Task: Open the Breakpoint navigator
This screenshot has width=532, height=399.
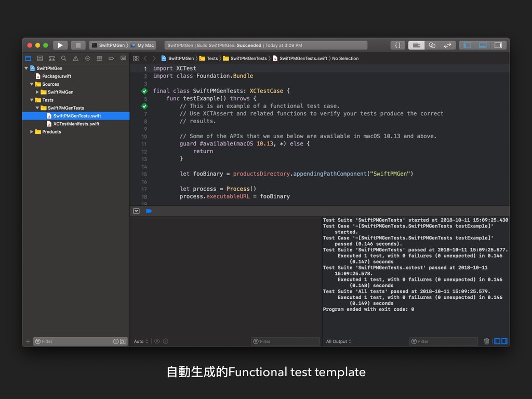Action: (111, 58)
